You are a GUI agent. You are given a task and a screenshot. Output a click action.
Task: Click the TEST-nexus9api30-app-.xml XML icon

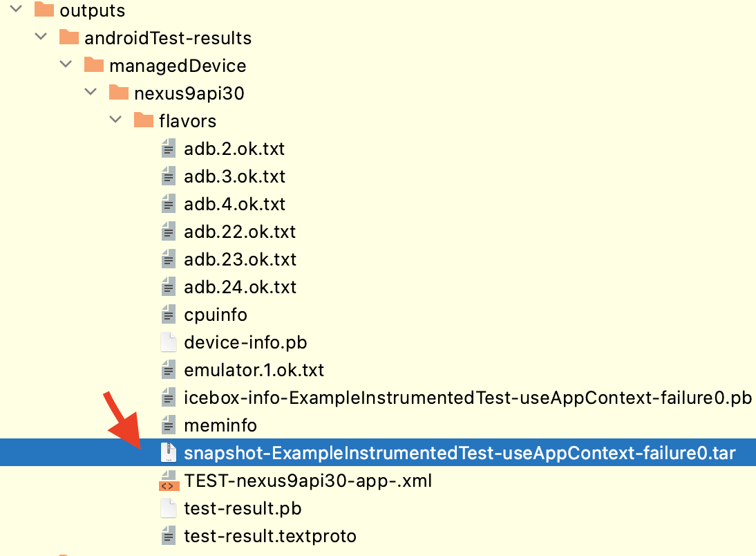click(168, 480)
